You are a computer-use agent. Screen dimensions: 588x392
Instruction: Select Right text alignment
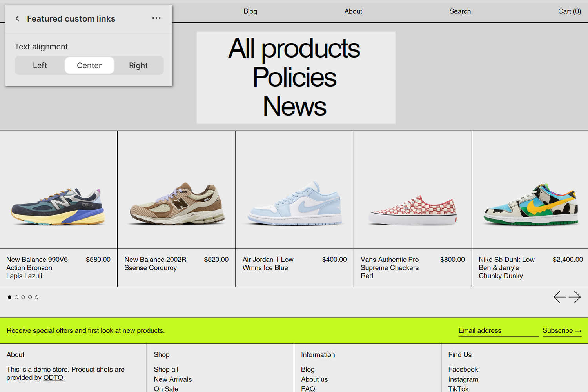pyautogui.click(x=138, y=65)
